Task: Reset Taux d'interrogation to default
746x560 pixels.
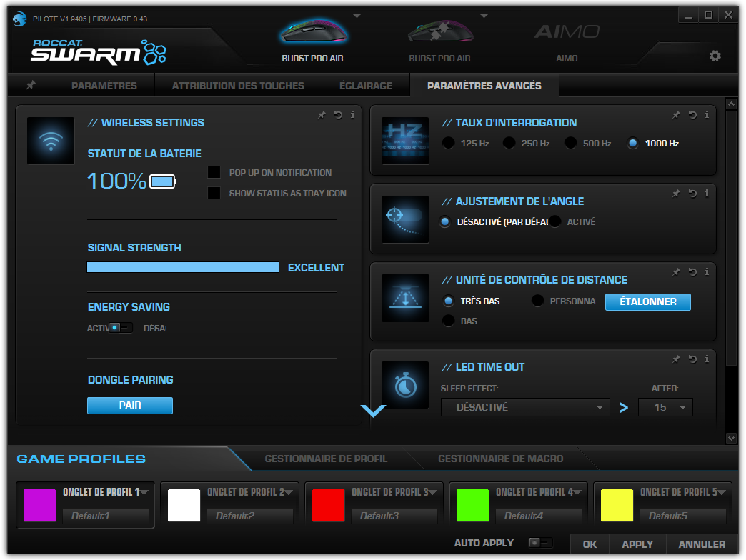Action: click(692, 114)
